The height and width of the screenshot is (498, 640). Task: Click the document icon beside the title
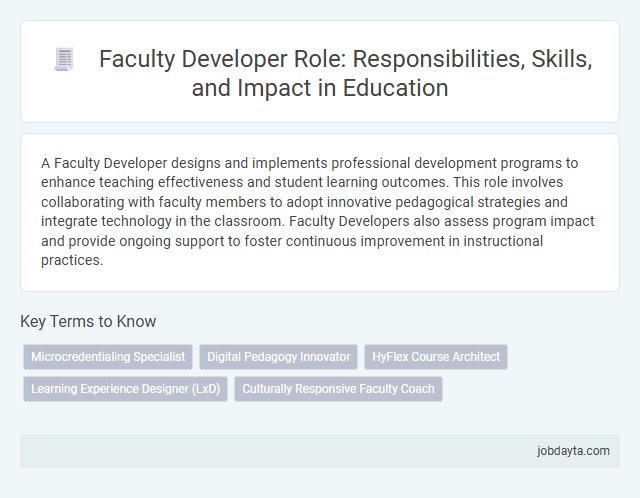pos(64,59)
